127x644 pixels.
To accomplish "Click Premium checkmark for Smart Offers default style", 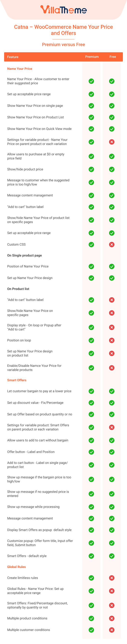I will click(x=91, y=556).
